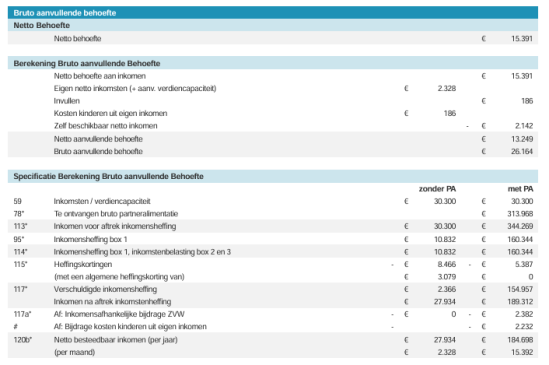Click the 'Specificatie Berekening Bruto aanvullende Behoefte' heading
The image size is (549, 365).
click(109, 176)
